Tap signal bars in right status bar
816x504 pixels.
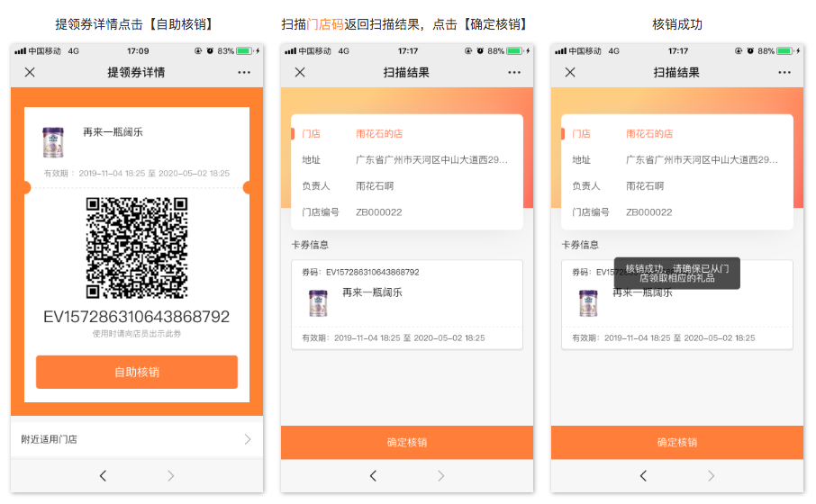(x=560, y=51)
